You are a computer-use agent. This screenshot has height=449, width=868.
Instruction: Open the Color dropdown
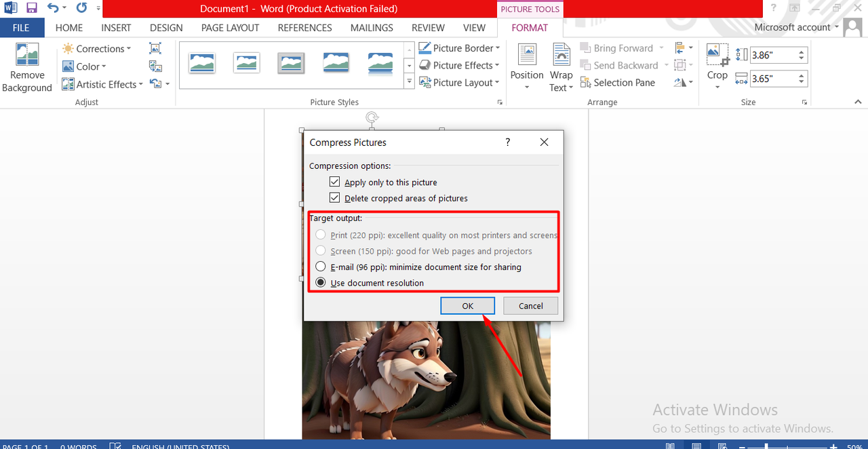pos(84,66)
